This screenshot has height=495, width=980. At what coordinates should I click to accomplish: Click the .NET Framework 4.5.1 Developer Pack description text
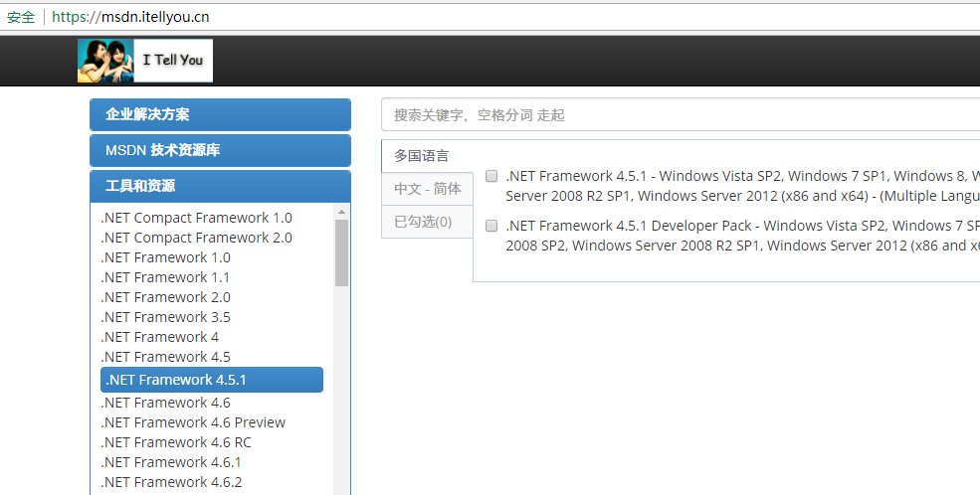742,236
